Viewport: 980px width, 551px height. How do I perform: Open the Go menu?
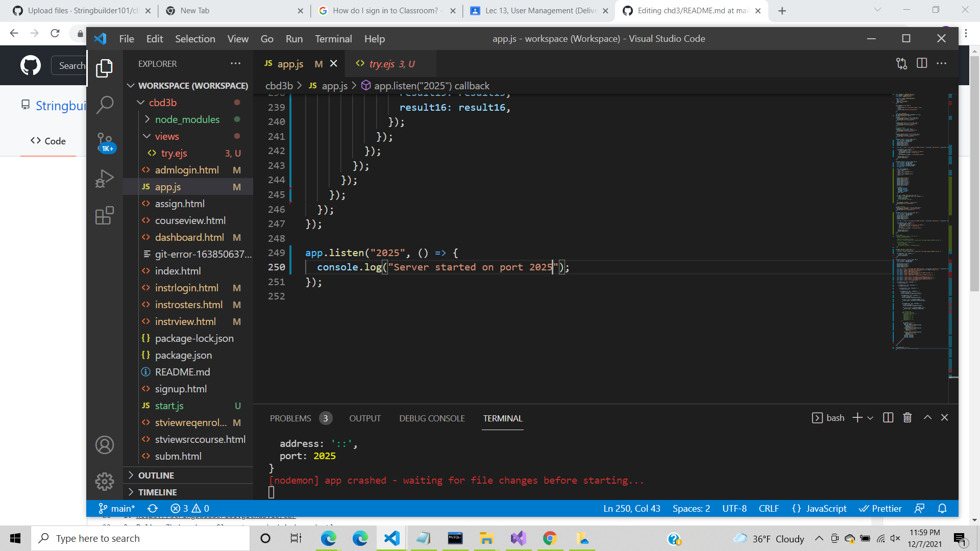pos(266,38)
